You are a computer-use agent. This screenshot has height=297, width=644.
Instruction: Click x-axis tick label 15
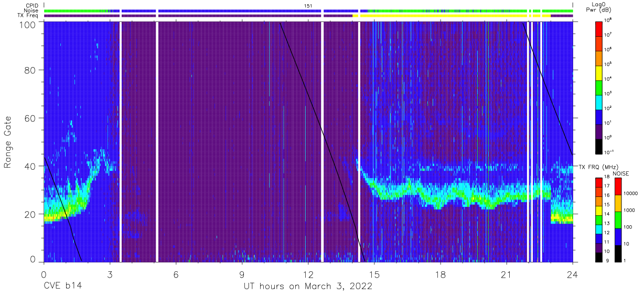point(374,274)
